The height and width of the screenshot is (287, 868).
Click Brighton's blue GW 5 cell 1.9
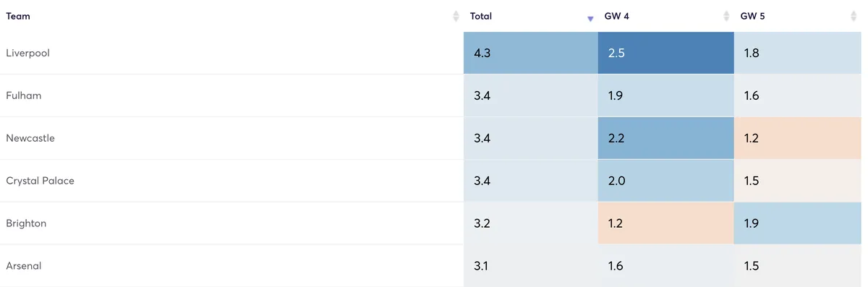801,223
